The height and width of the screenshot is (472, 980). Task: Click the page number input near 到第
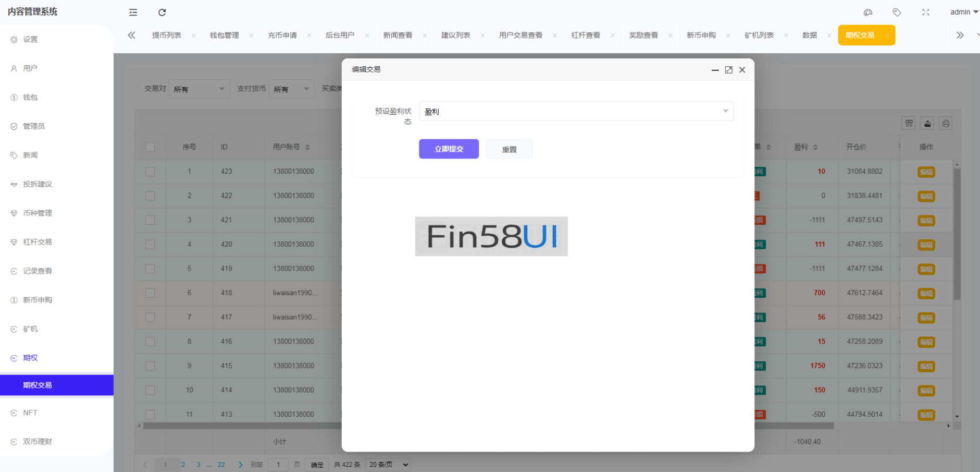[x=278, y=464]
